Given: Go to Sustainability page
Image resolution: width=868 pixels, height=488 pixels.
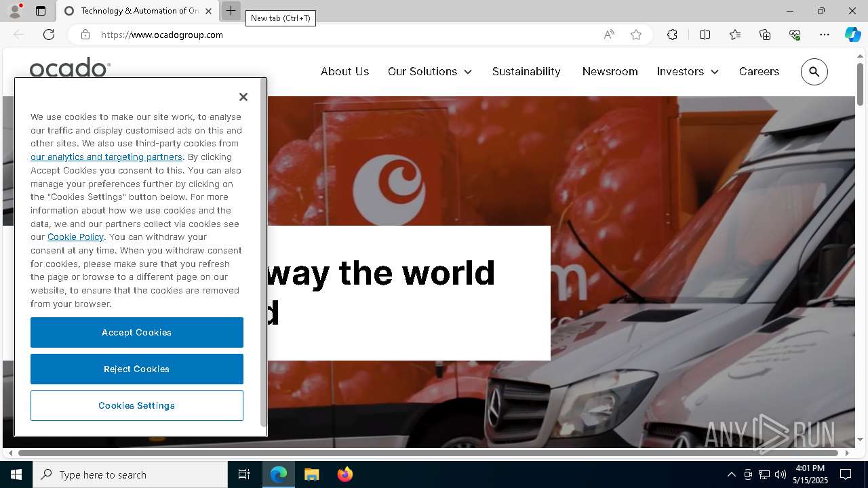Looking at the screenshot, I should pyautogui.click(x=526, y=71).
